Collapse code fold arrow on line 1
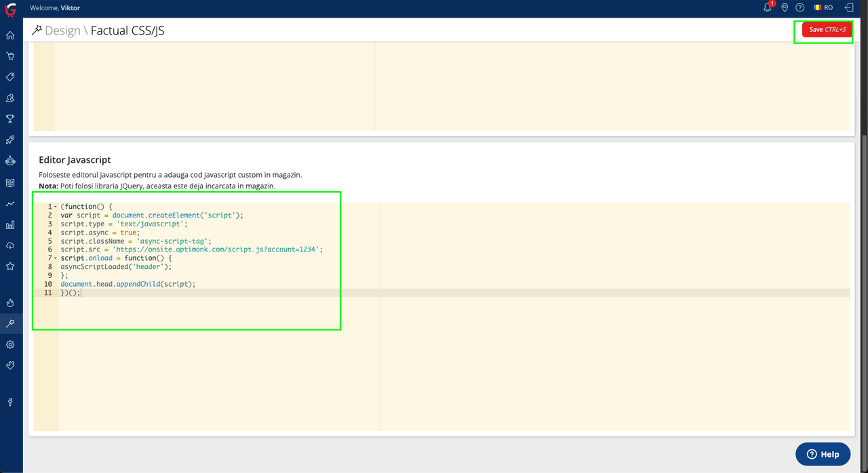This screenshot has height=473, width=868. (x=55, y=207)
